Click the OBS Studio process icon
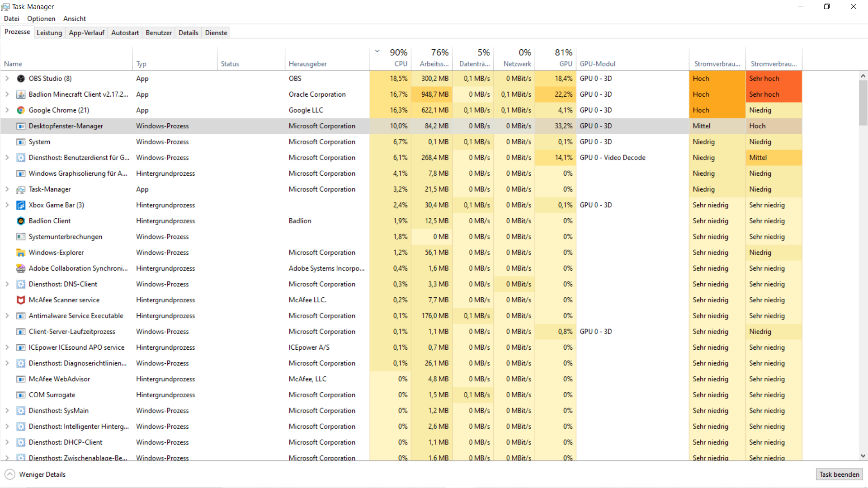The height and width of the screenshot is (488, 868). (21, 79)
